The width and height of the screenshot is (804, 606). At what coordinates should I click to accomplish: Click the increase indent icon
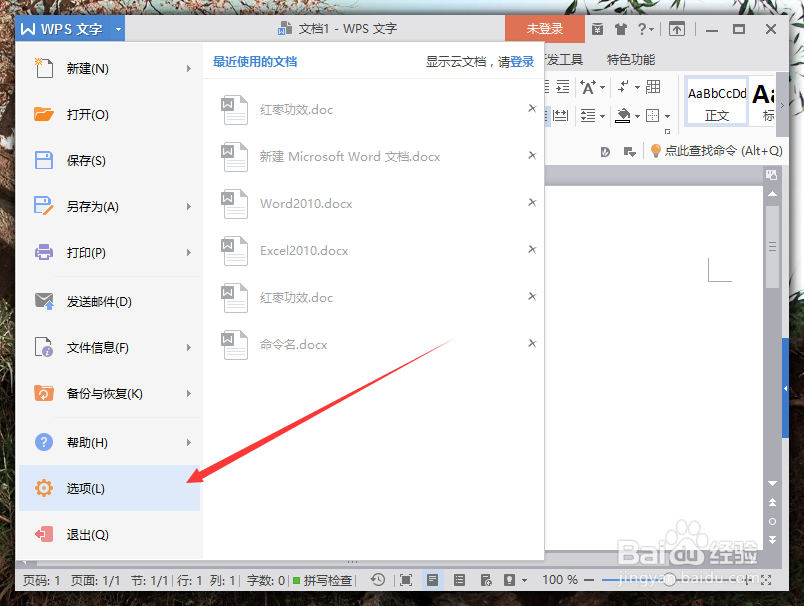click(563, 87)
